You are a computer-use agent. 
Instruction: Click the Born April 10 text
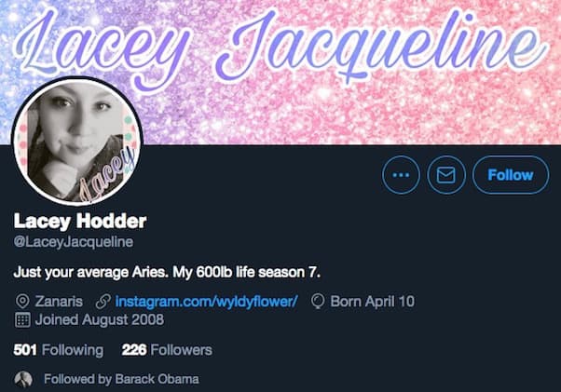[x=373, y=302]
